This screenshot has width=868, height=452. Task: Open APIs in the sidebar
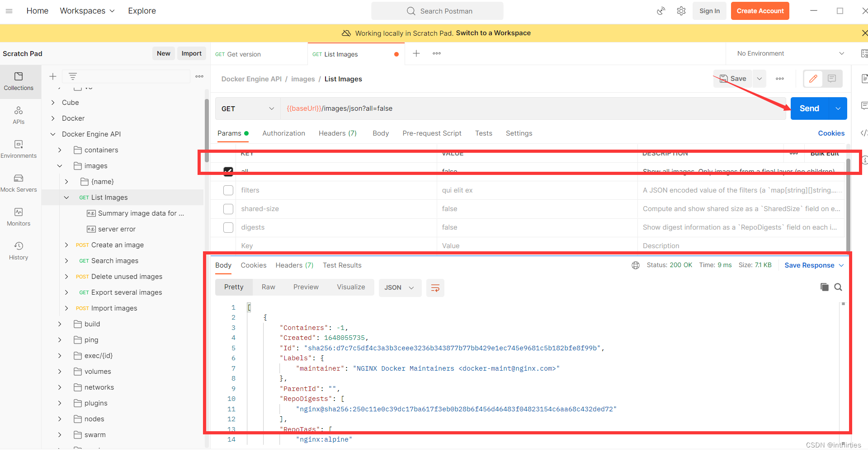19,115
